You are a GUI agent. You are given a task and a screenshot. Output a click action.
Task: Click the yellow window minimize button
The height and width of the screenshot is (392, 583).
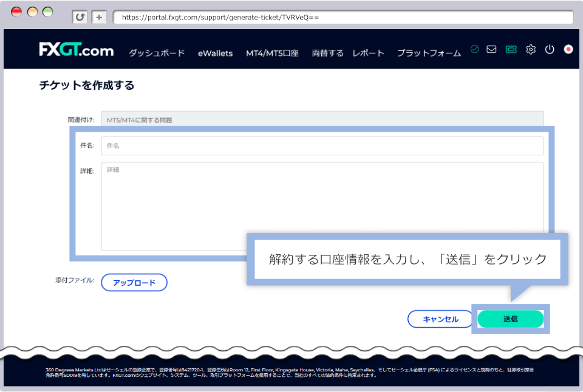pos(32,12)
